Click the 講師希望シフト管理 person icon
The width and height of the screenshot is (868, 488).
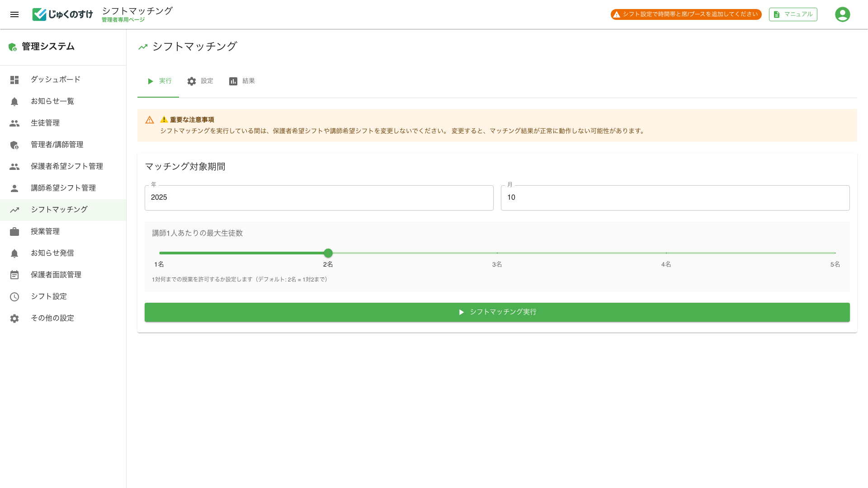click(x=14, y=188)
